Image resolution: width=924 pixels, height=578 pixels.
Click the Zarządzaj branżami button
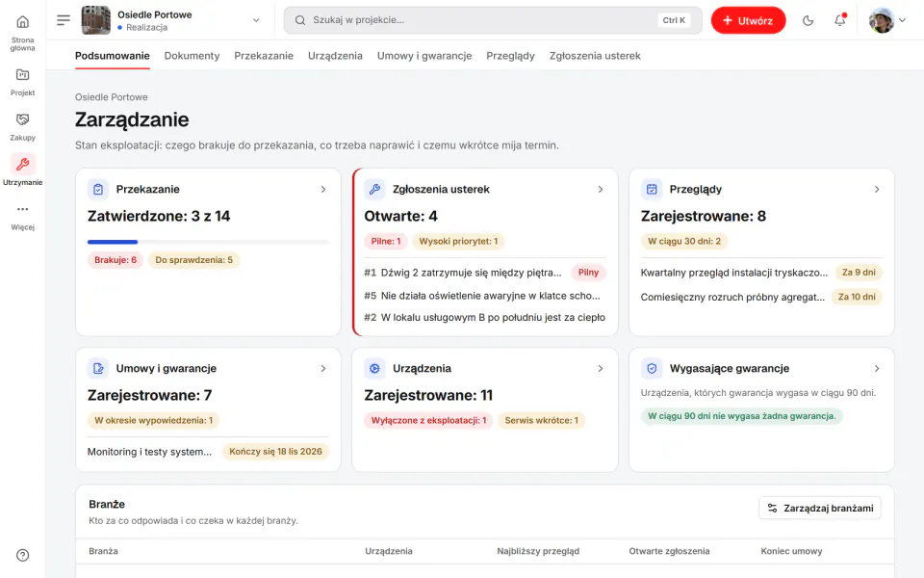coord(820,509)
